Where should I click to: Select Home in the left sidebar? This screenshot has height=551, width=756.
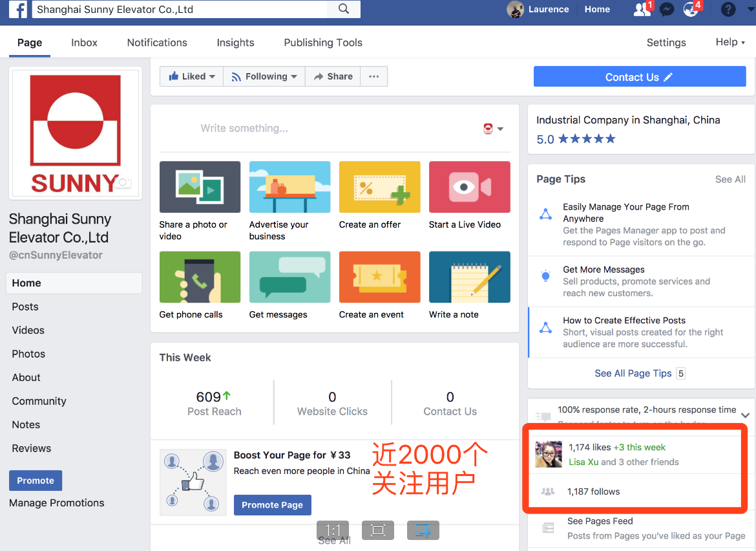coord(74,283)
